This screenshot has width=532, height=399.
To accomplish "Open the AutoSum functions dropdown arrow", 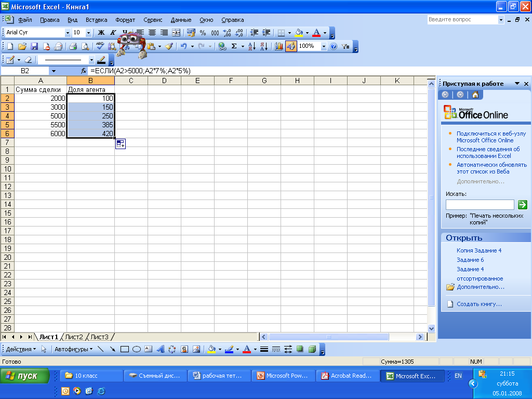I will pos(242,46).
